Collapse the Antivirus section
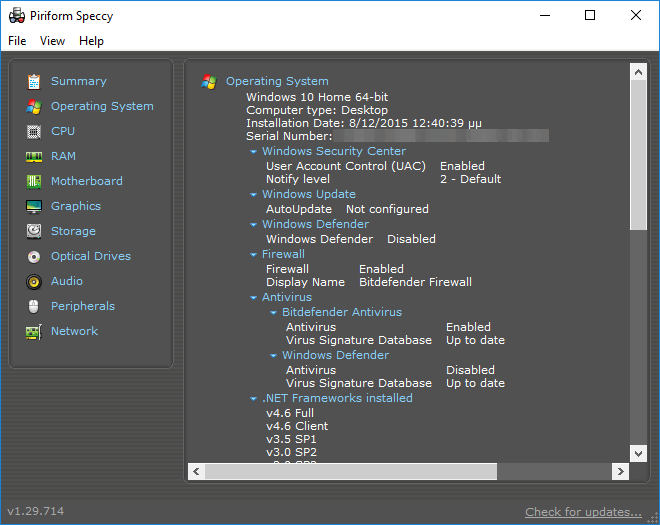660x525 pixels. click(253, 298)
